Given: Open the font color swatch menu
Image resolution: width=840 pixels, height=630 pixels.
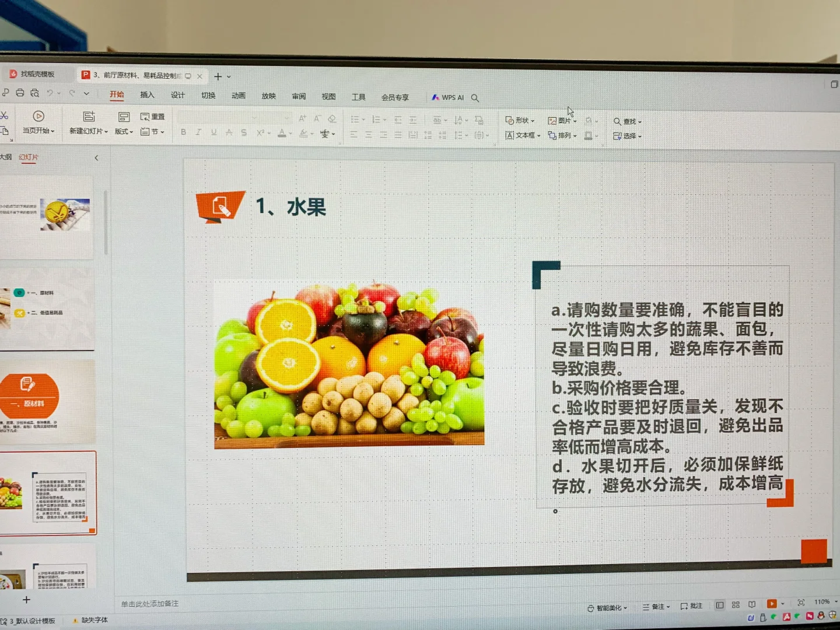Looking at the screenshot, I should [x=282, y=133].
